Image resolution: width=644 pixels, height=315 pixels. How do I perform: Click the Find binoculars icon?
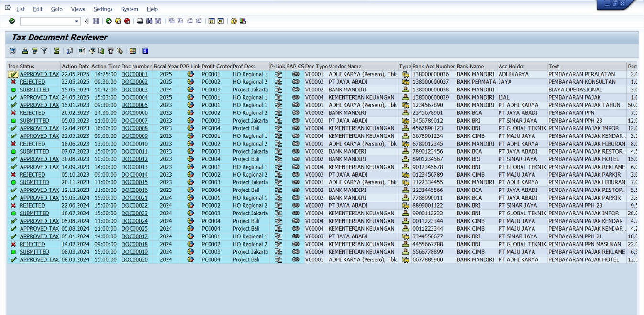(149, 21)
